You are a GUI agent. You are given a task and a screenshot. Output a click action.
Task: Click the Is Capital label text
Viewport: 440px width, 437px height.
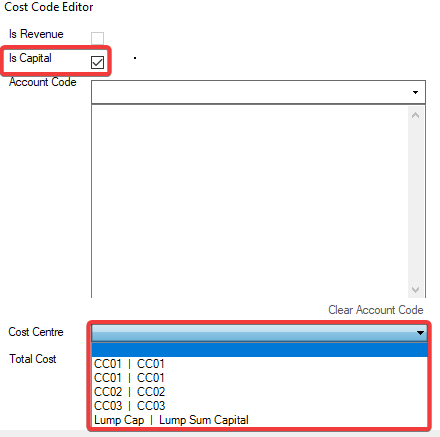coord(30,58)
